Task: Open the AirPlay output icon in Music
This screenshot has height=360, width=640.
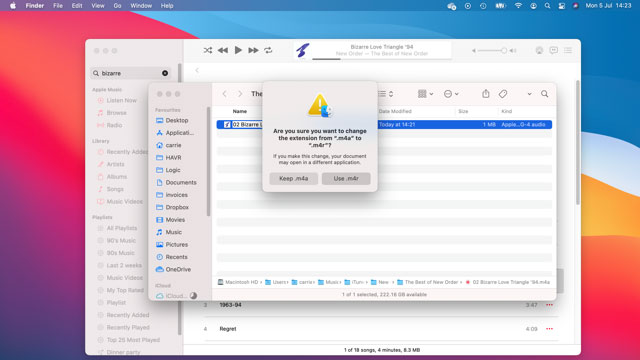Action: click(x=539, y=50)
